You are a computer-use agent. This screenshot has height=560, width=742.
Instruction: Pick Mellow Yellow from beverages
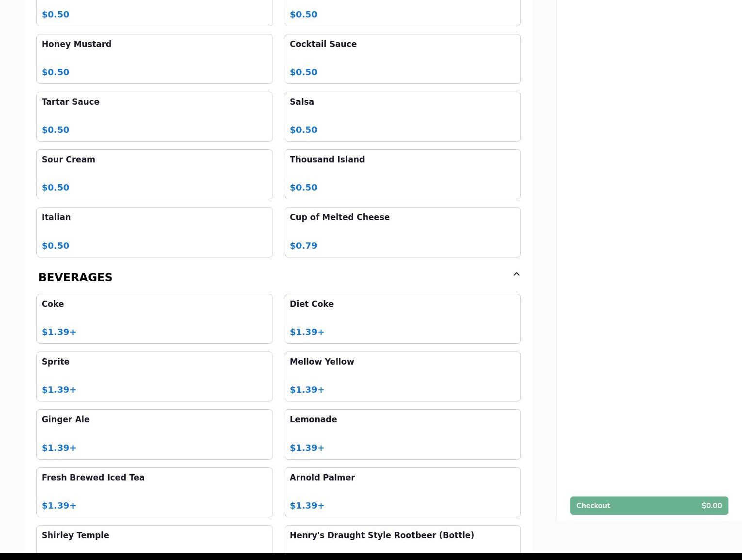pos(403,376)
